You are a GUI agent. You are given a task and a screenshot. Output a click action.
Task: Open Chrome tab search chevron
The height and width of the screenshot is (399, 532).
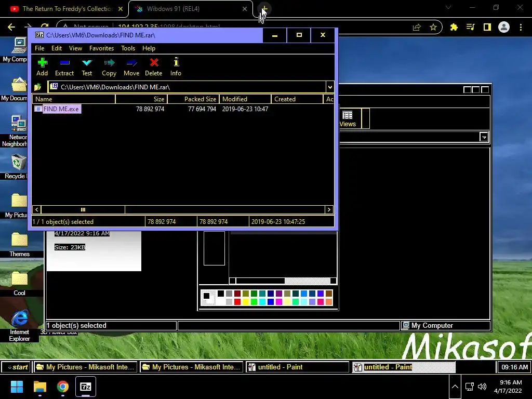click(x=448, y=7)
